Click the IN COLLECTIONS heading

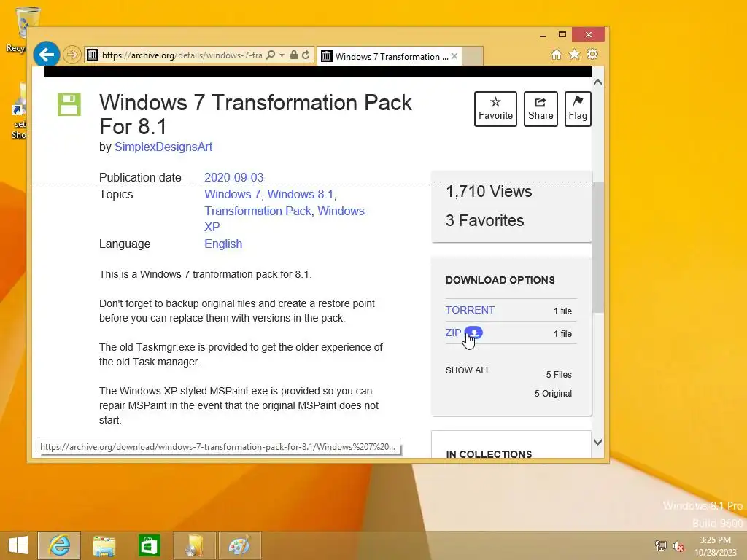point(489,454)
